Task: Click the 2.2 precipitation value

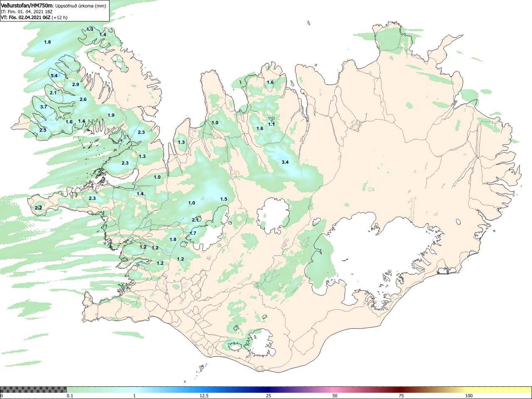Action: pos(38,207)
